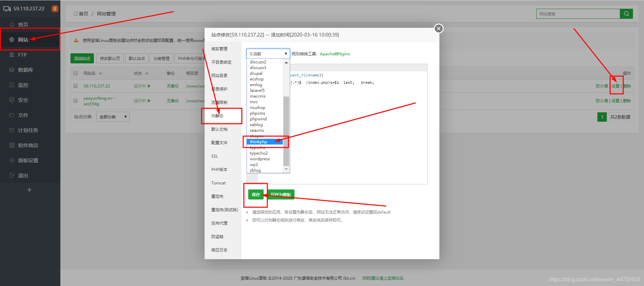Click the 首页 breadcrumb link

click(x=81, y=14)
